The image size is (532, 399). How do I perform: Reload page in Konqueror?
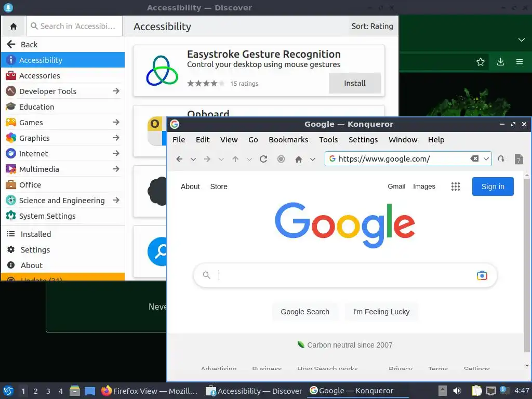(263, 159)
